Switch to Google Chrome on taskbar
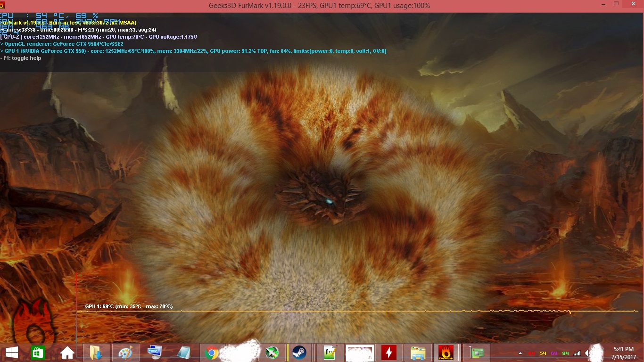This screenshot has height=362, width=644. 211,353
